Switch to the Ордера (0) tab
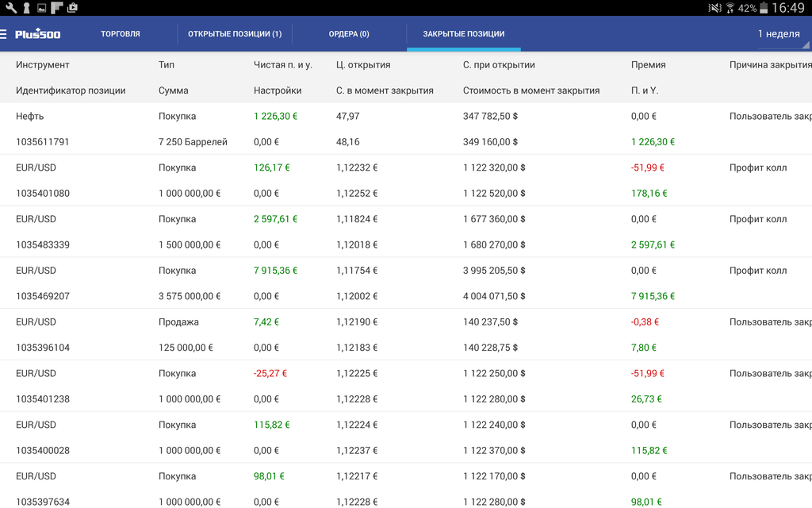 point(349,34)
